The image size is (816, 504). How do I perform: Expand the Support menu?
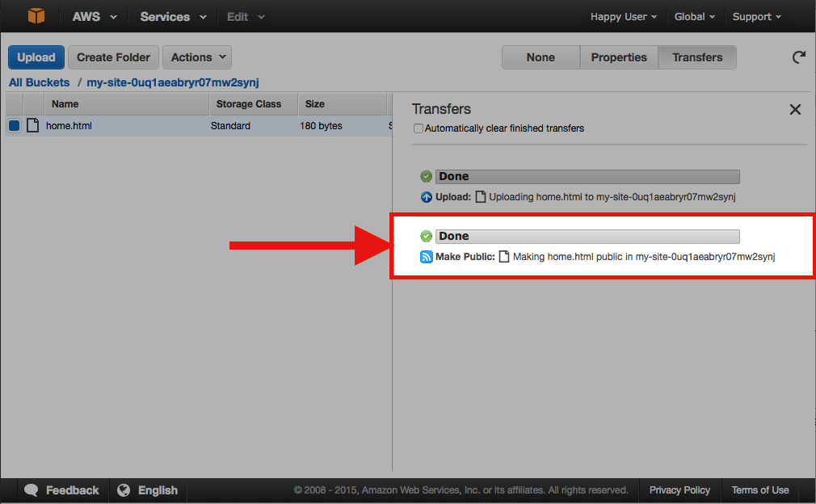757,17
